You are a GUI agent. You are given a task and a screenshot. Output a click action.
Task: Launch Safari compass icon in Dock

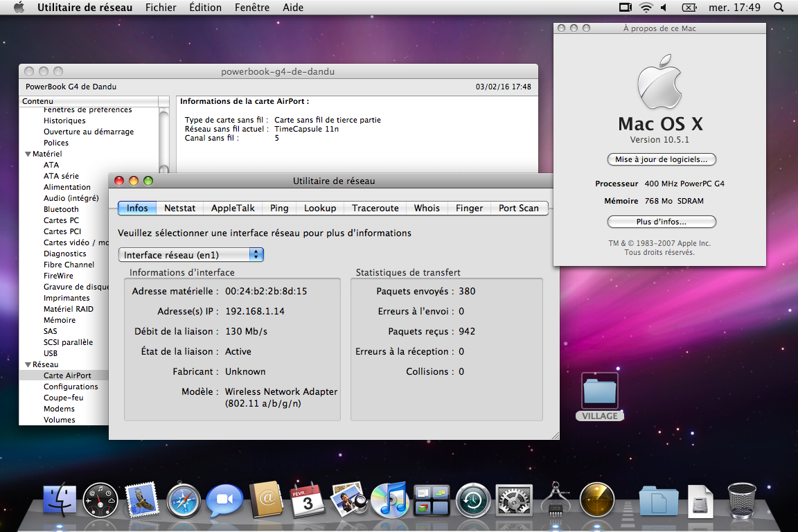[183, 500]
